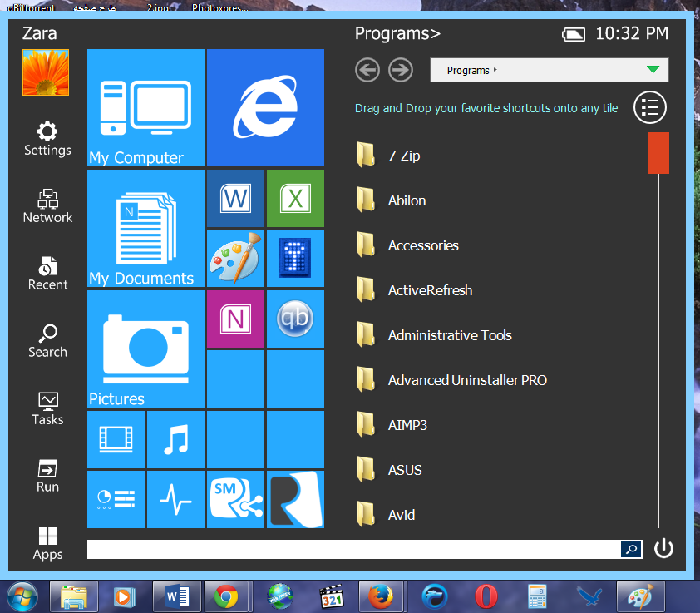This screenshot has height=613, width=700.
Task: Open the My Documents tile
Action: 145,228
